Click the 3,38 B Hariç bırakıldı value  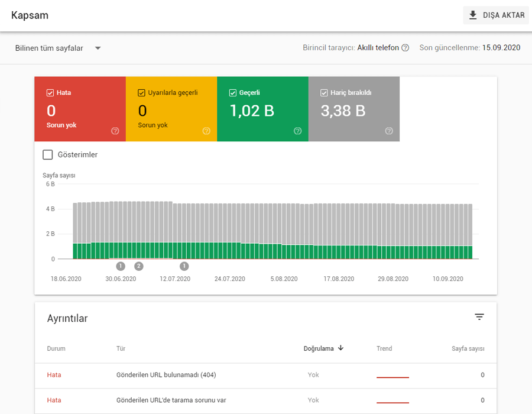[x=343, y=111]
